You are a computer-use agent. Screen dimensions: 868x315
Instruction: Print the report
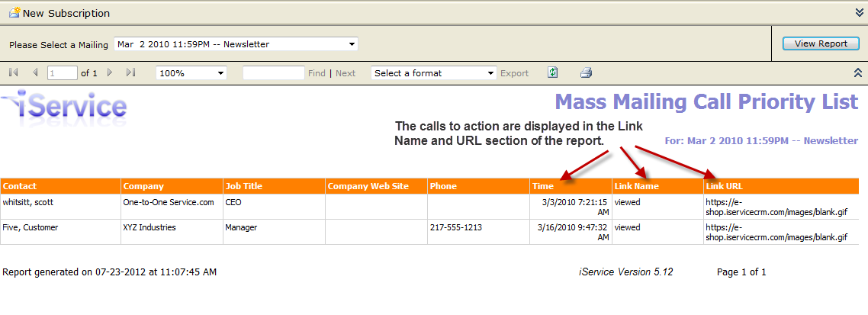586,73
